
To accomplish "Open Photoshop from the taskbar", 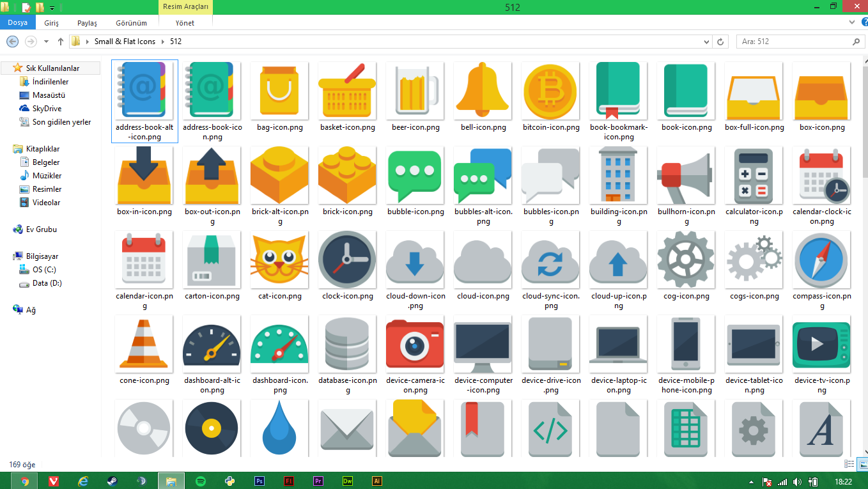I will tap(260, 481).
